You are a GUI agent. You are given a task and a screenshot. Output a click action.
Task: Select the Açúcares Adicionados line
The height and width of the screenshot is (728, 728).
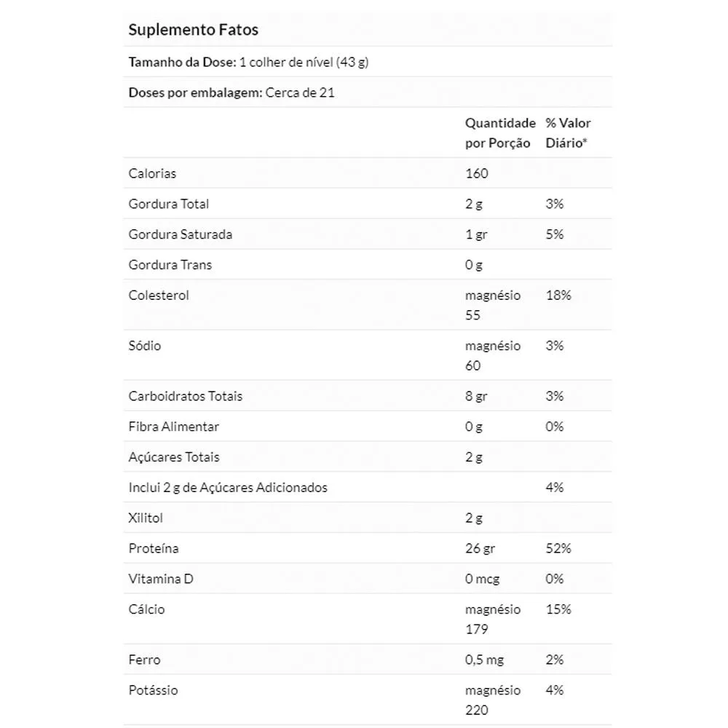228,488
